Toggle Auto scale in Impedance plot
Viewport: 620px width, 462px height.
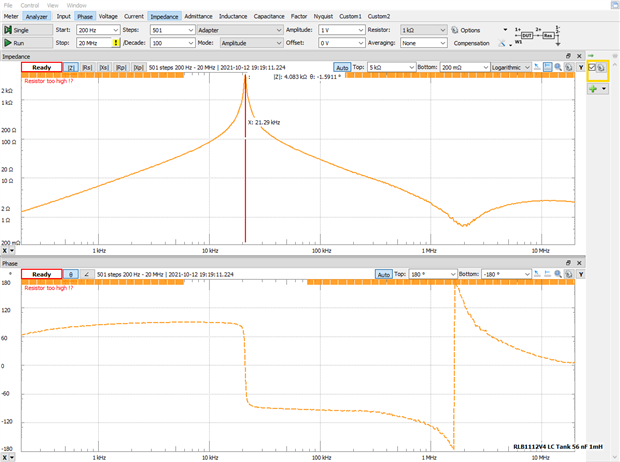click(x=342, y=67)
